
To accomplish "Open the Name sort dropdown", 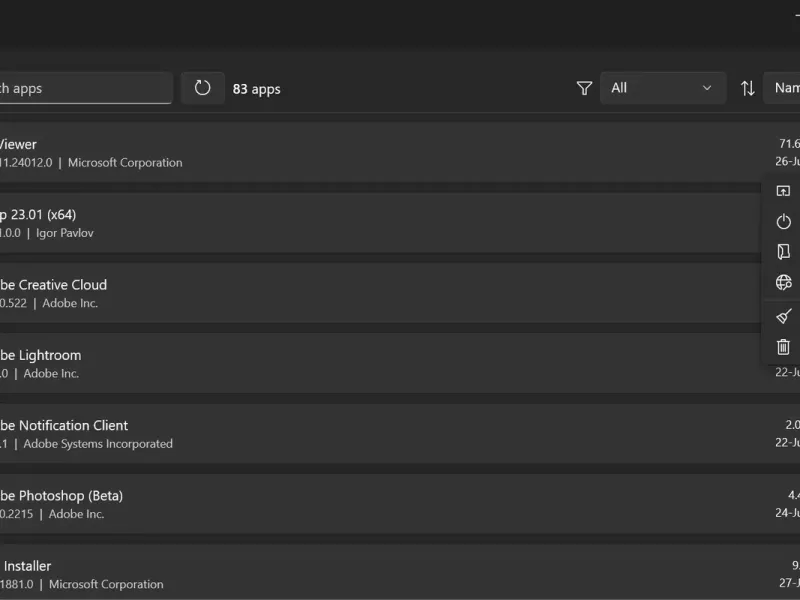I will (782, 88).
